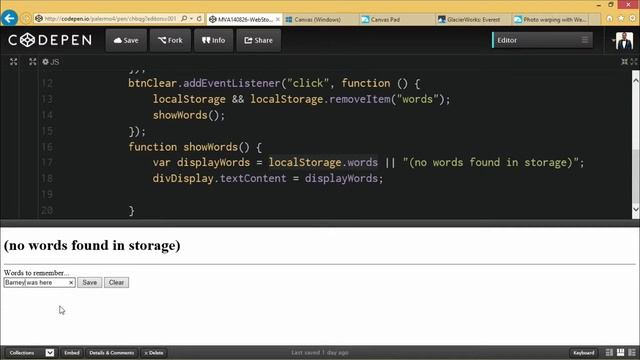Open the favorites star icon
The height and width of the screenshot is (360, 640).
tap(621, 19)
